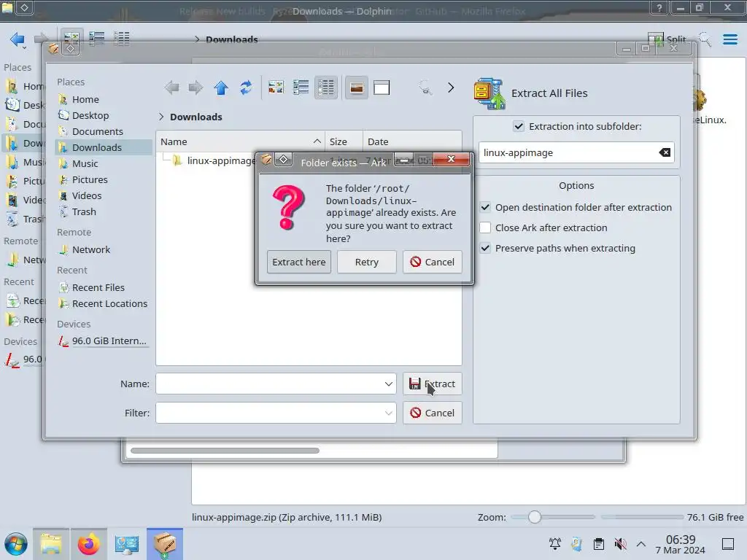Launch Firefox from taskbar

tap(88, 544)
